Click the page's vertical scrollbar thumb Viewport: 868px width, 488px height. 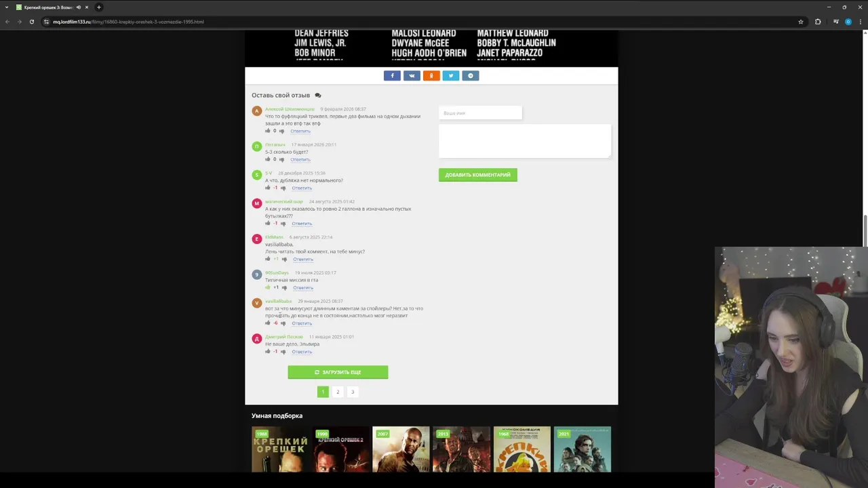point(865,230)
